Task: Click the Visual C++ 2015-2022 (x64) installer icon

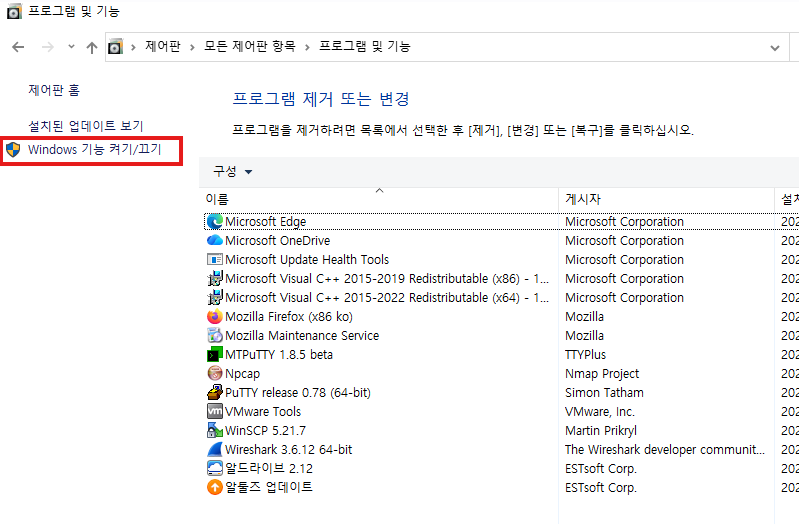Action: tap(215, 297)
